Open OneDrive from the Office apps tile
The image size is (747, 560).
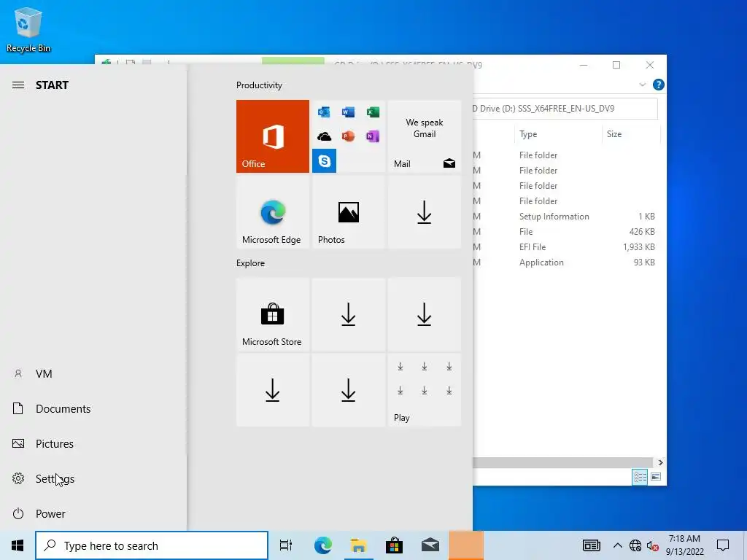point(324,136)
